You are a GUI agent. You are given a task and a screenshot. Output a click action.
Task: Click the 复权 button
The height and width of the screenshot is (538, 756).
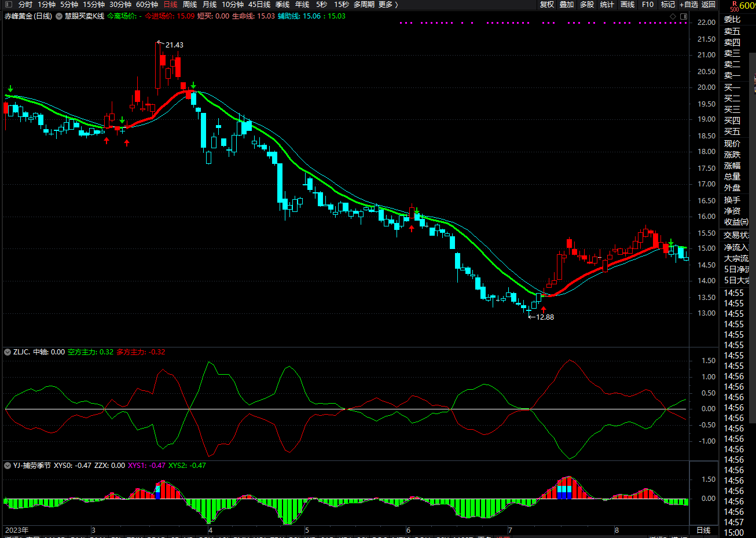547,4
